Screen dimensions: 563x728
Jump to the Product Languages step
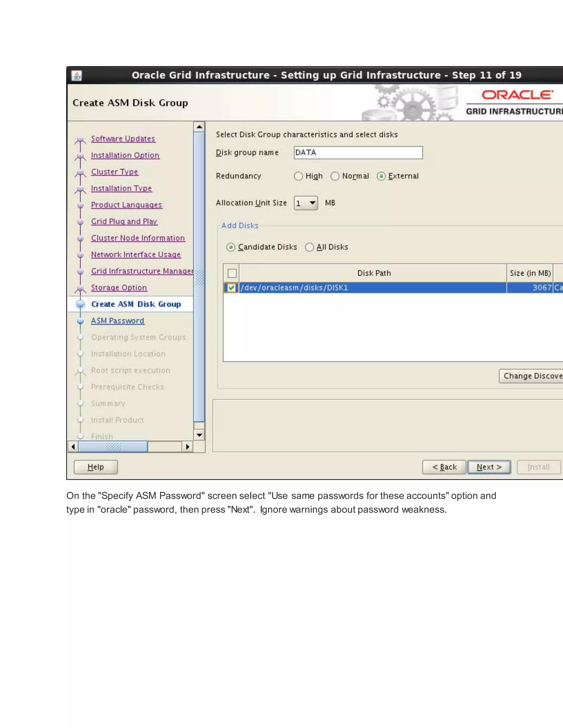pos(126,205)
